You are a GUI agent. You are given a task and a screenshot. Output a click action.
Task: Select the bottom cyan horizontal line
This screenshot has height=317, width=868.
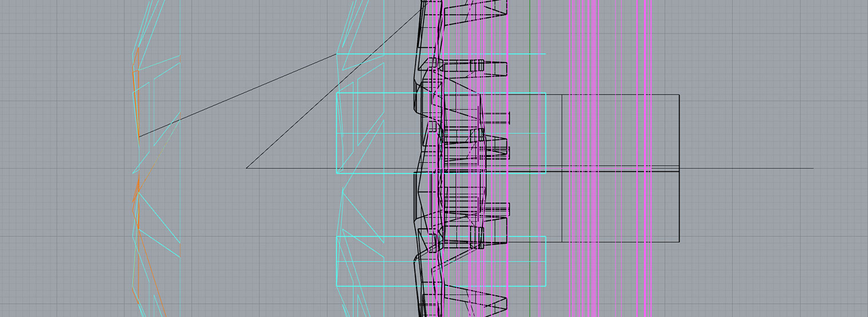pyautogui.click(x=441, y=286)
